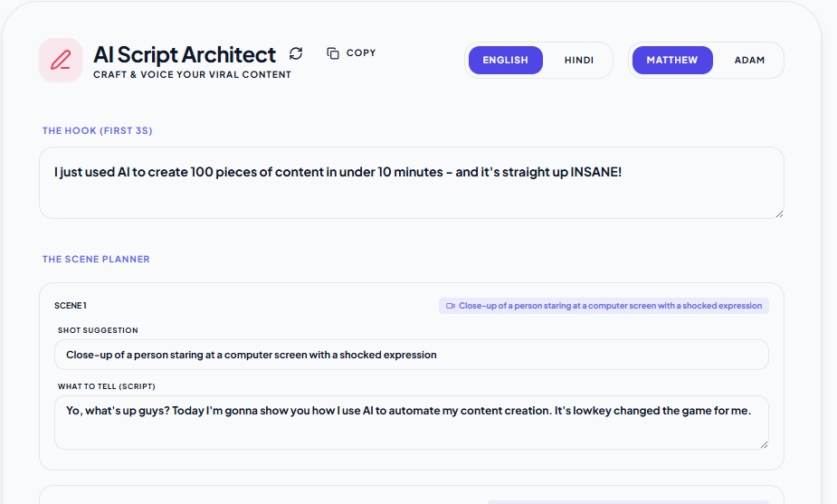
Task: Click the "Shot Suggestion" field label
Action: coord(98,330)
